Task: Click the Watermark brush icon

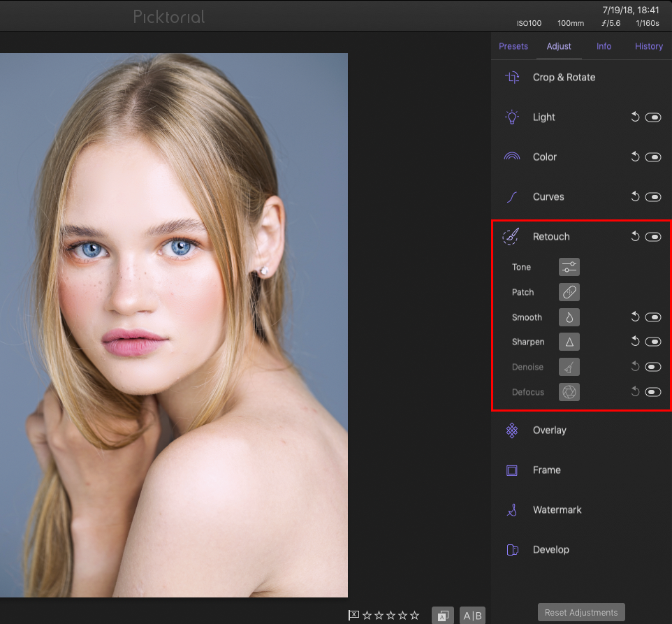Action: tap(511, 509)
